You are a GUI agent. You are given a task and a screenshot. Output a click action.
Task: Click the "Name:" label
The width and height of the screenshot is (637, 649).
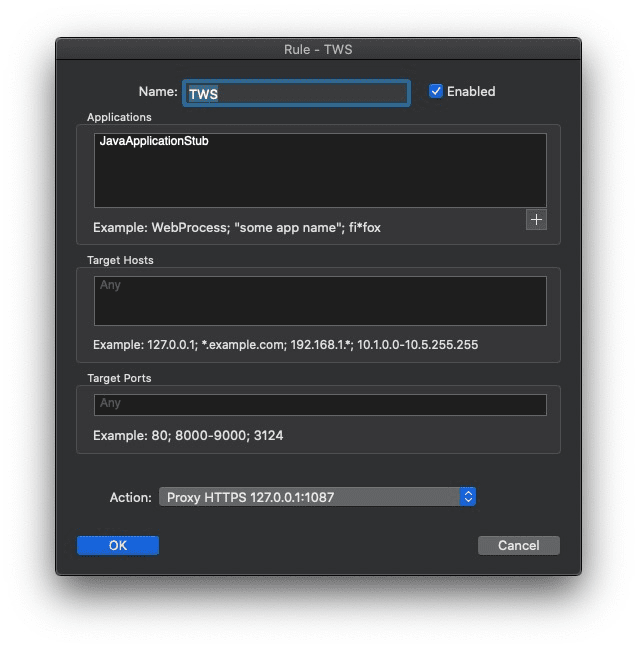(157, 92)
